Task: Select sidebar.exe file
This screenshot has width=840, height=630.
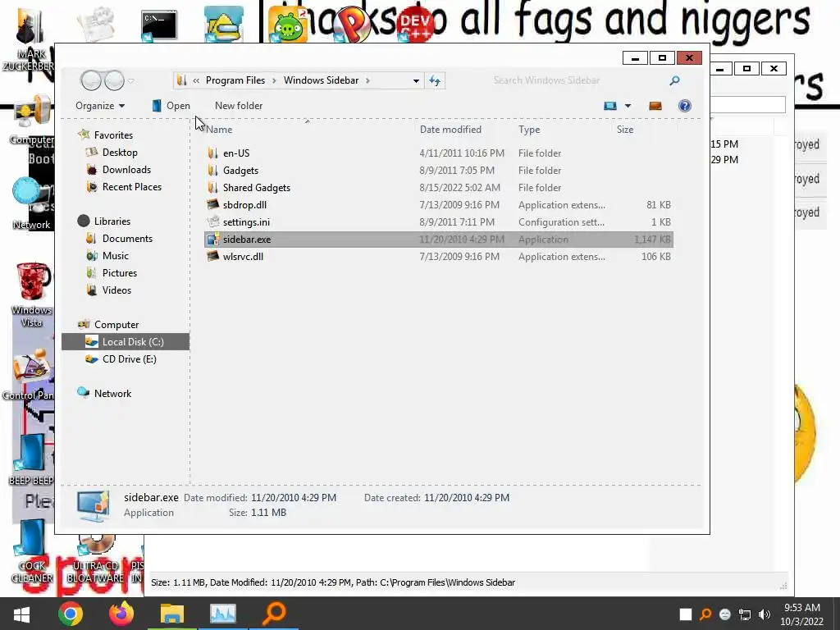Action: tap(439, 240)
